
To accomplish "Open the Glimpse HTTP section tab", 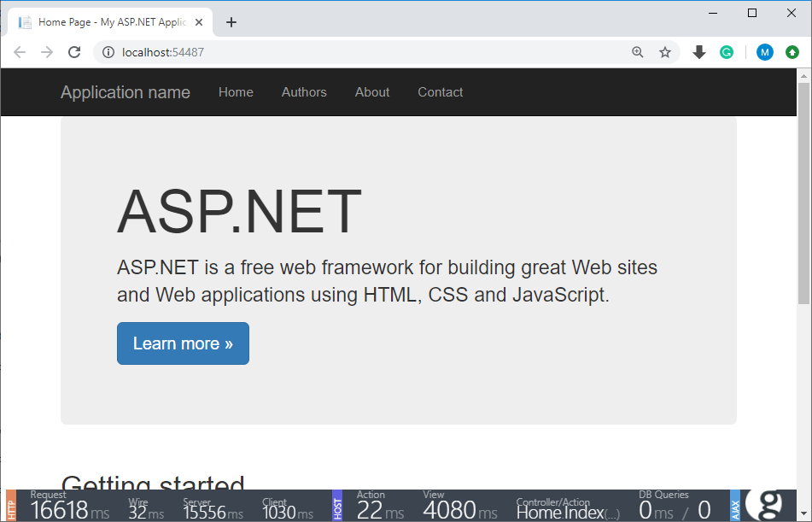I will [x=11, y=506].
